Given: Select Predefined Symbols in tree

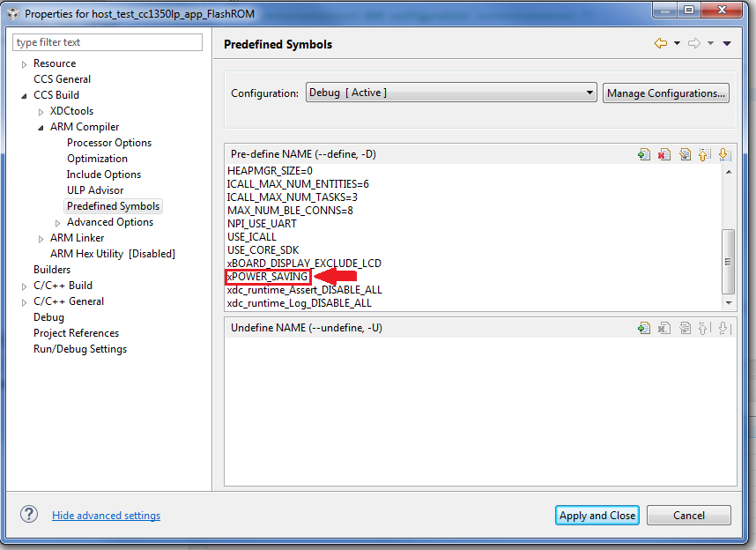Looking at the screenshot, I should [113, 206].
